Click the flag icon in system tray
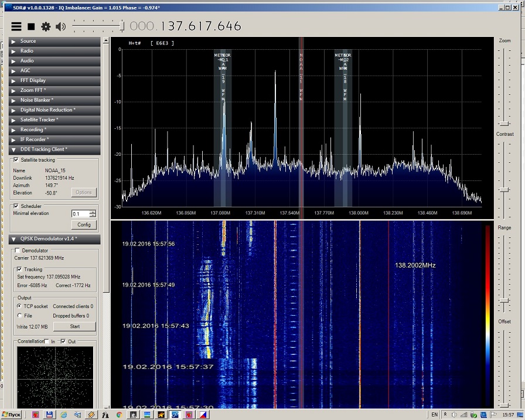This screenshot has height=420, width=525. 493,415
